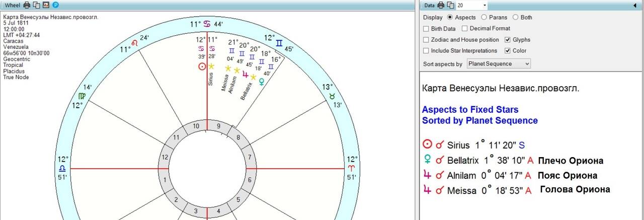This screenshot has height=220, width=644.
Task: Click the Meissa star label in the wheel
Action: pos(224,83)
